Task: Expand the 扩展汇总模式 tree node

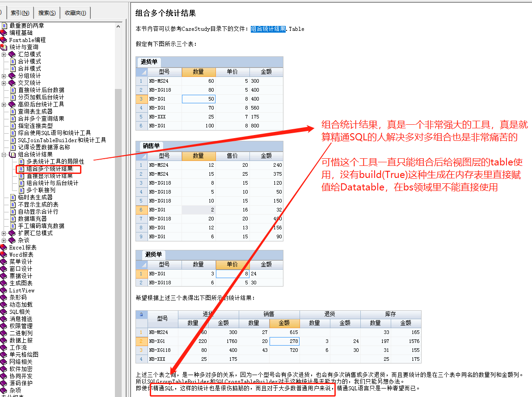Action: [x=4, y=233]
